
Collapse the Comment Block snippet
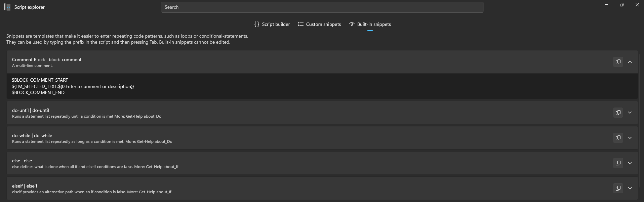630,62
